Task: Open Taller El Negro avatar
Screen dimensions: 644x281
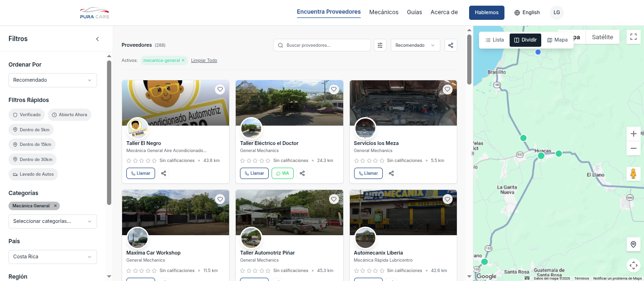Action: [x=137, y=128]
